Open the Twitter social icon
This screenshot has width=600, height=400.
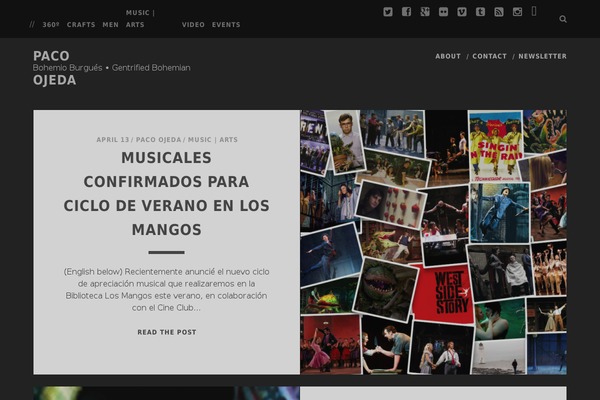(x=388, y=12)
